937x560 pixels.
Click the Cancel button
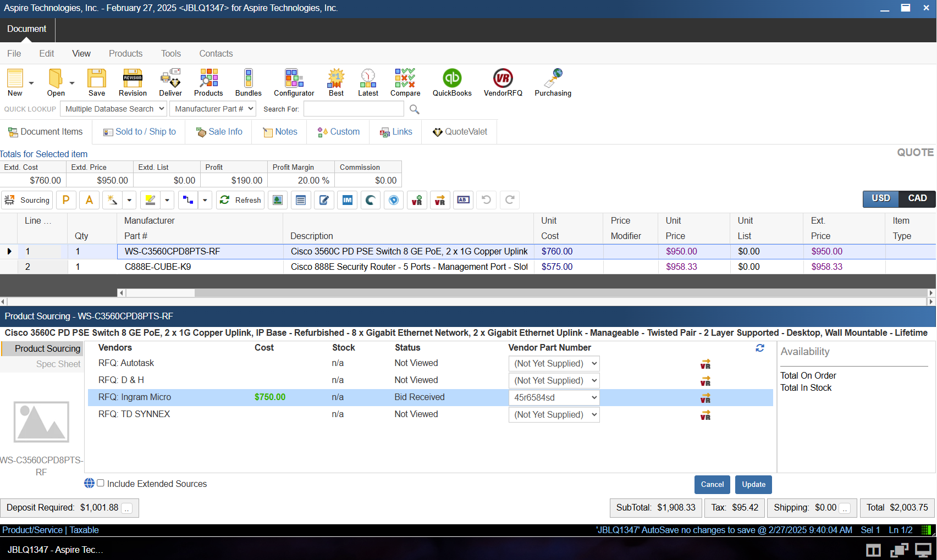(712, 485)
